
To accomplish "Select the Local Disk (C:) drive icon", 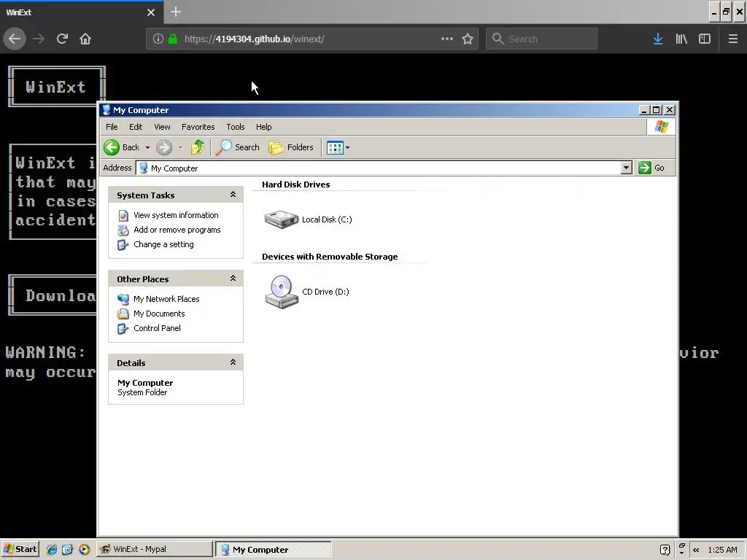I will pos(282,219).
